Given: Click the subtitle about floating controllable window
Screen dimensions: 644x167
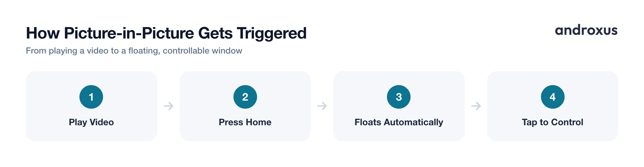Looking at the screenshot, I should pos(134,51).
